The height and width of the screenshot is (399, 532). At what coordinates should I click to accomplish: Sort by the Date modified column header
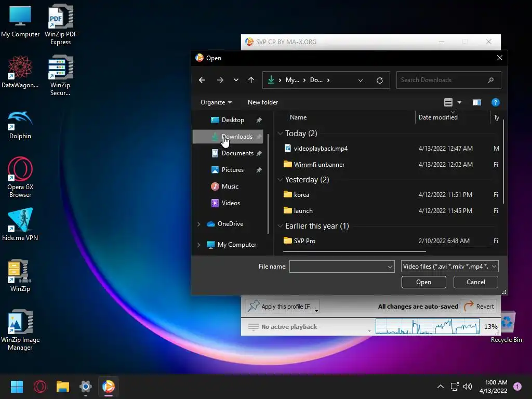click(x=438, y=117)
